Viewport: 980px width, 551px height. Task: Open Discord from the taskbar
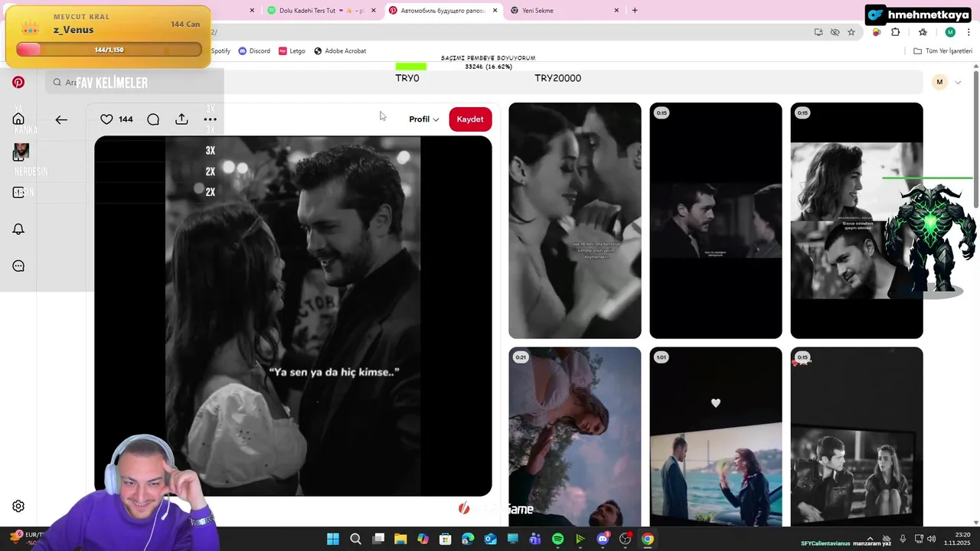click(x=603, y=540)
